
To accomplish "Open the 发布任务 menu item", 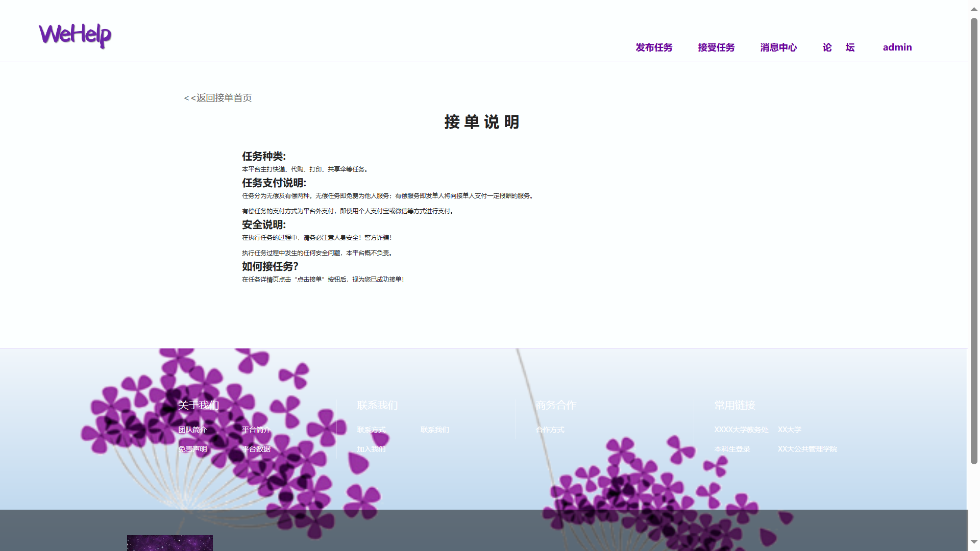I will pyautogui.click(x=654, y=47).
